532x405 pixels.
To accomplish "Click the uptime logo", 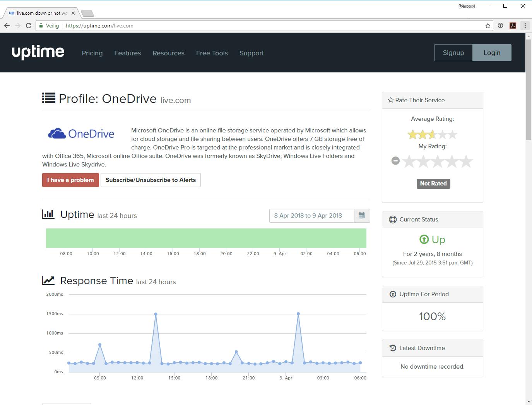I will point(38,52).
